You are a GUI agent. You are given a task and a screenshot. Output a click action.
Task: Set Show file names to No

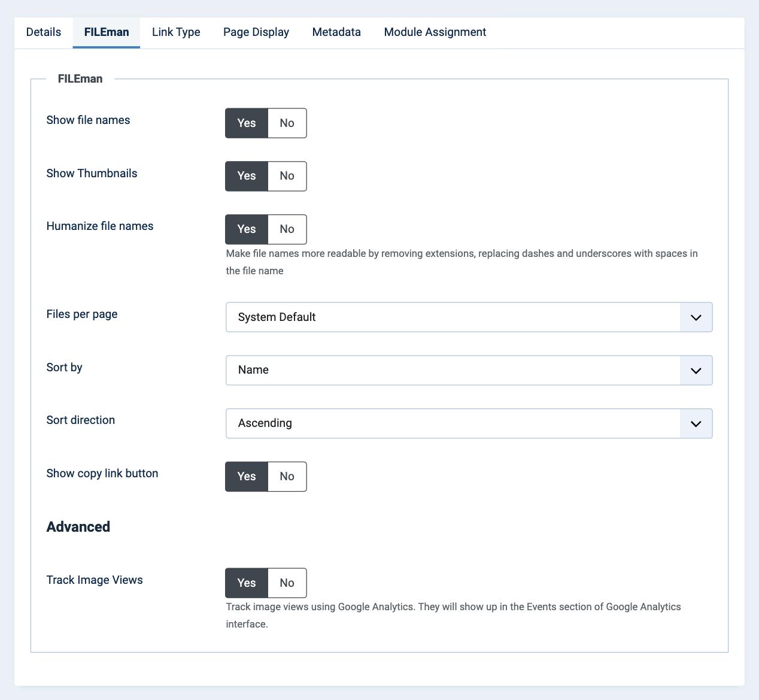(287, 123)
